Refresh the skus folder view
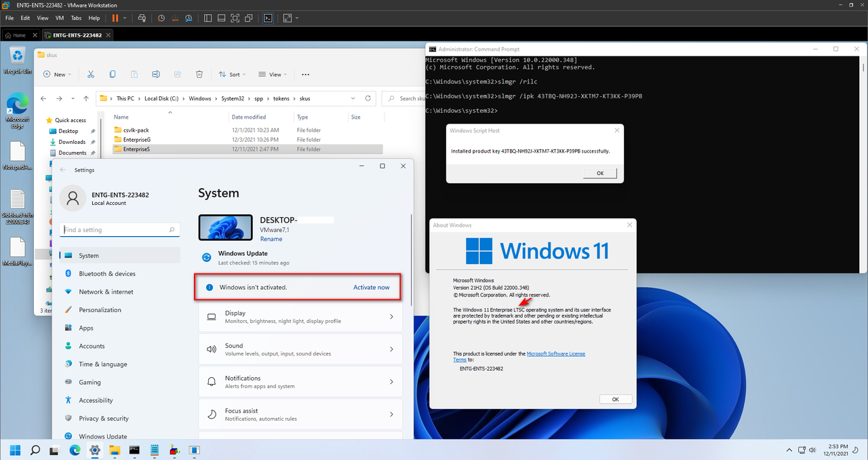Image resolution: width=868 pixels, height=460 pixels. tap(370, 98)
